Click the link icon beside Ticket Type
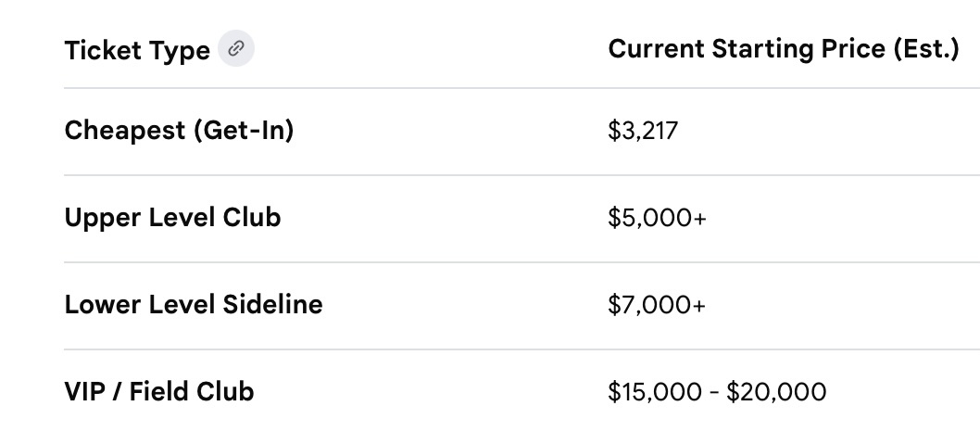 (x=236, y=48)
